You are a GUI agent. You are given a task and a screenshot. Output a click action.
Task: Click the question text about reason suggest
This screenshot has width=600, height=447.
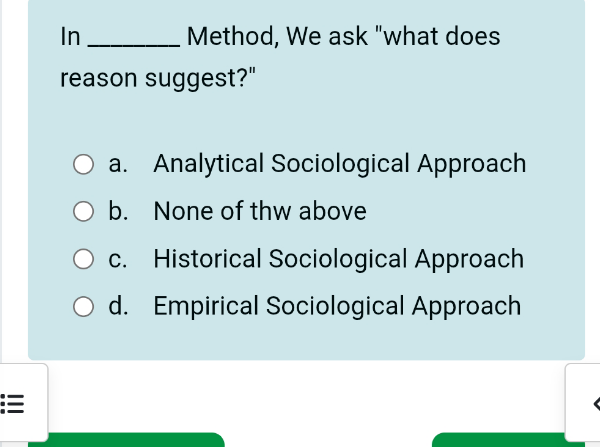pos(280,57)
